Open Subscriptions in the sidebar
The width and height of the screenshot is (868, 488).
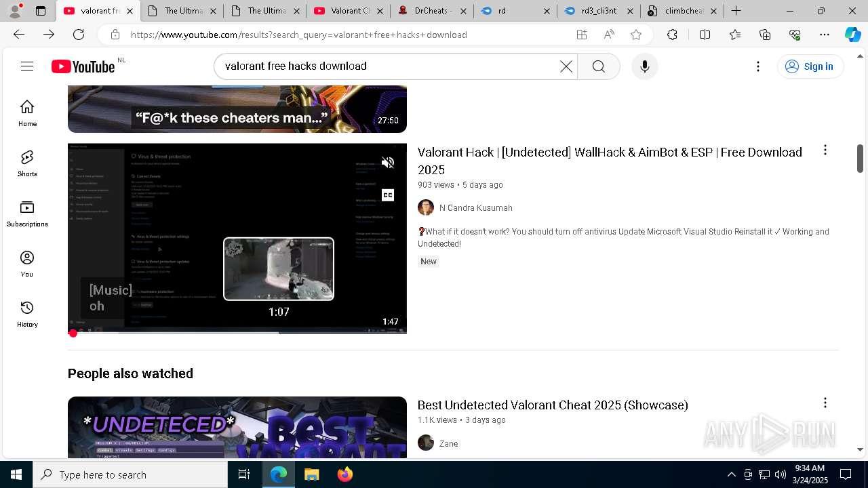pyautogui.click(x=27, y=213)
